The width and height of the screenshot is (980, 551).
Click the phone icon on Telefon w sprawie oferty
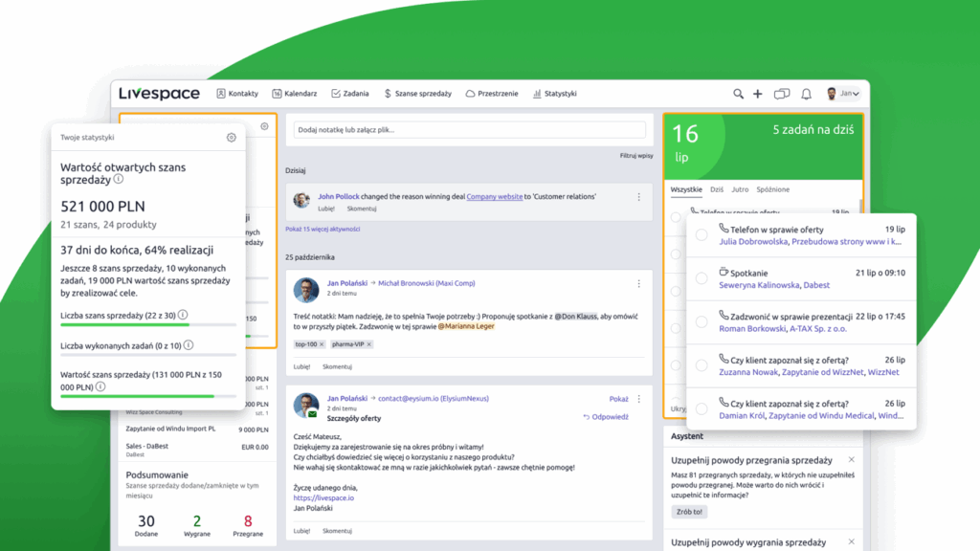(x=724, y=228)
